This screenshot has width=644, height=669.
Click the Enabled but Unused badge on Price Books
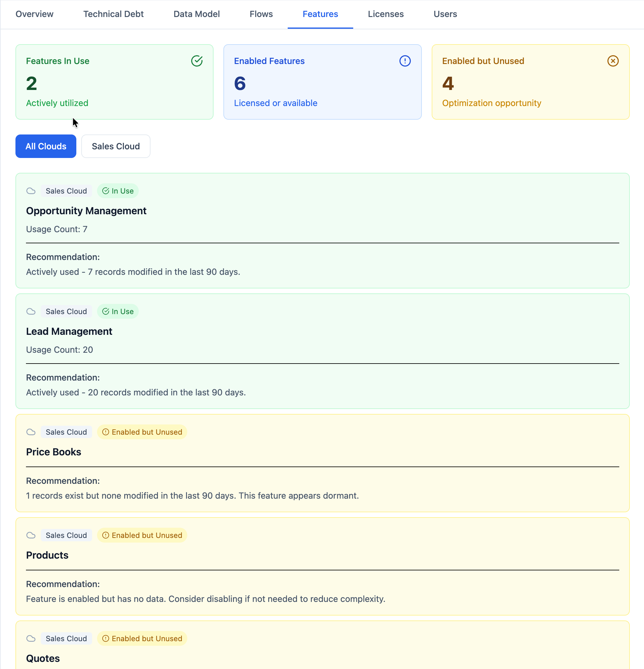[142, 432]
